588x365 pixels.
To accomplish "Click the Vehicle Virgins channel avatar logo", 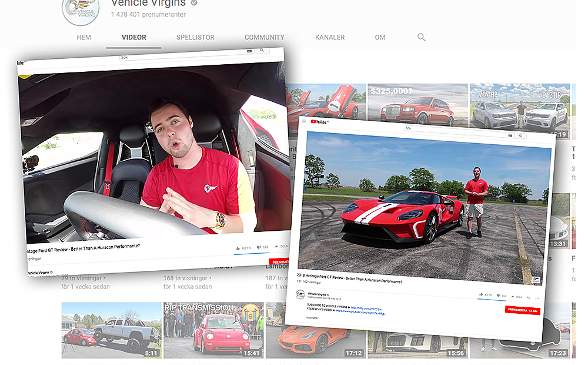I will click(81, 9).
